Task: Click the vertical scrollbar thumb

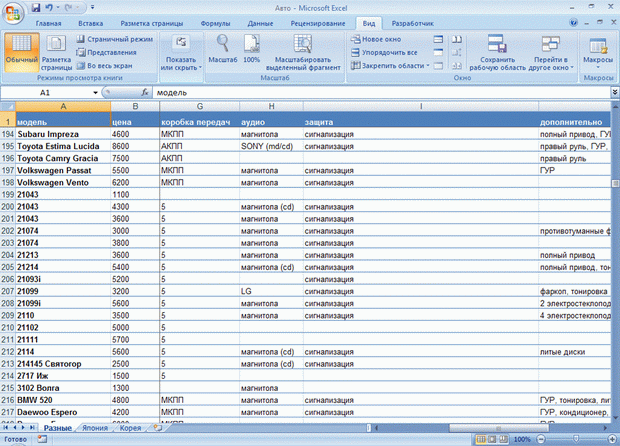Action: [x=615, y=184]
